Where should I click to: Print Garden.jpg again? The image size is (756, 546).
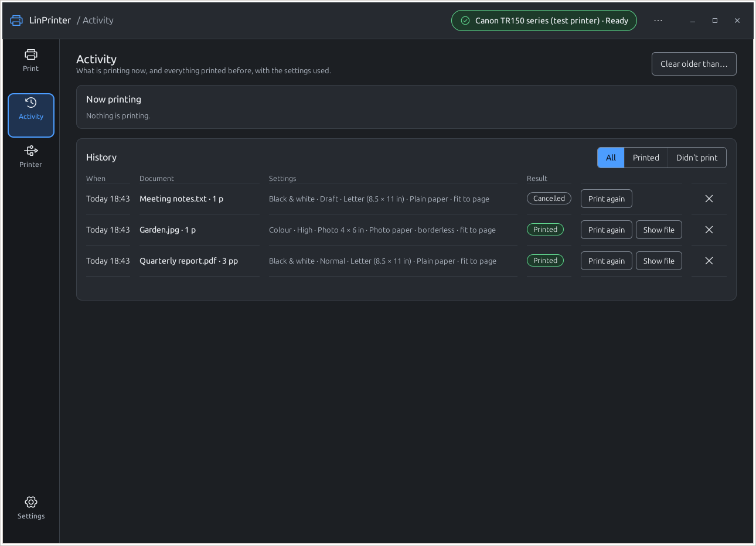pos(607,230)
